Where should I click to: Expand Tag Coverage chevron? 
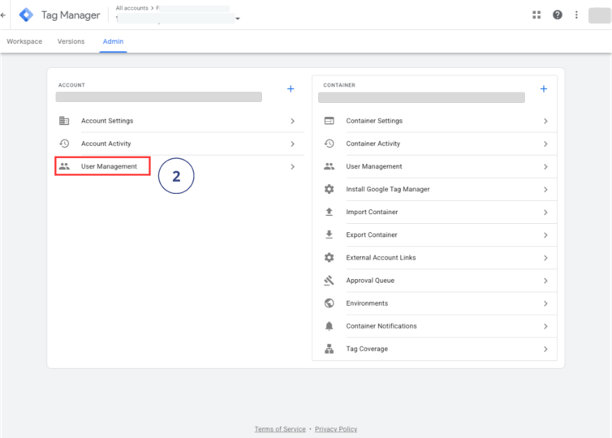click(x=546, y=349)
